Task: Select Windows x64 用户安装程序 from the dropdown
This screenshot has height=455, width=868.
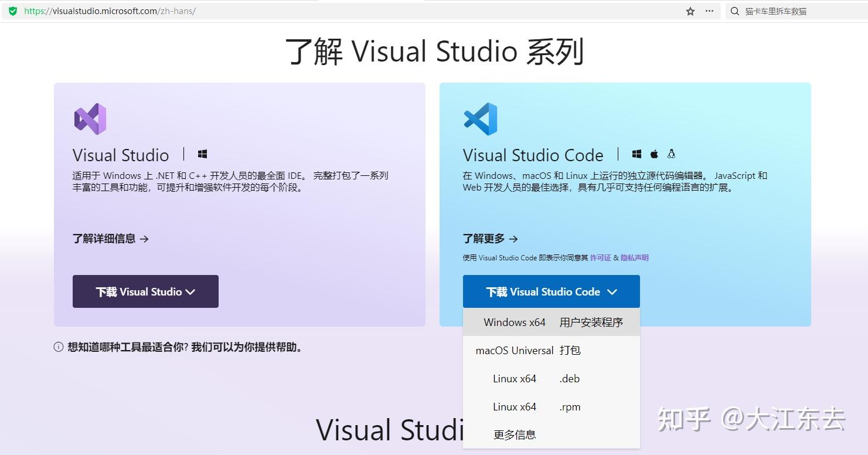Action: pyautogui.click(x=550, y=322)
